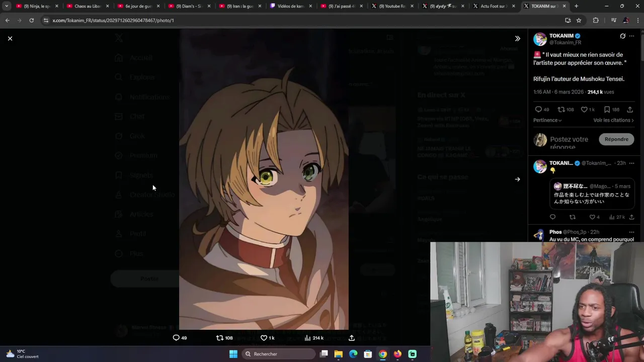Open TOKANIM profile avatar on main post

click(540, 39)
